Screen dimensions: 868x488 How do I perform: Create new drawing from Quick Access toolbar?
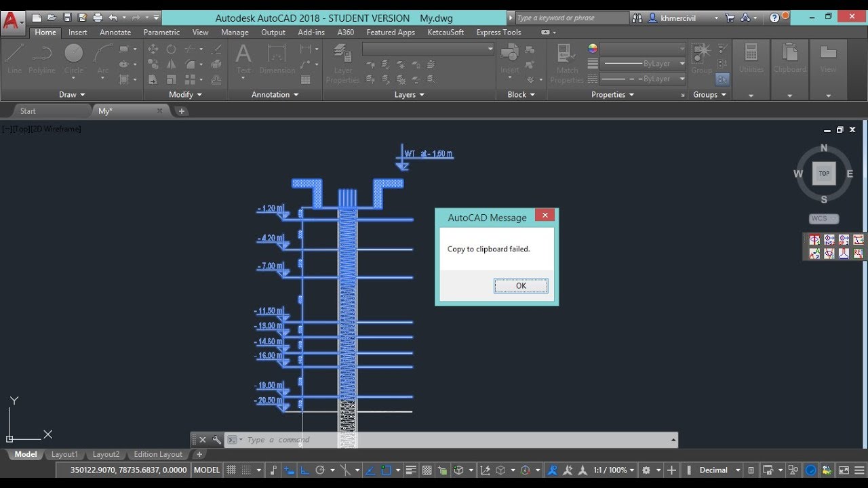tap(37, 18)
